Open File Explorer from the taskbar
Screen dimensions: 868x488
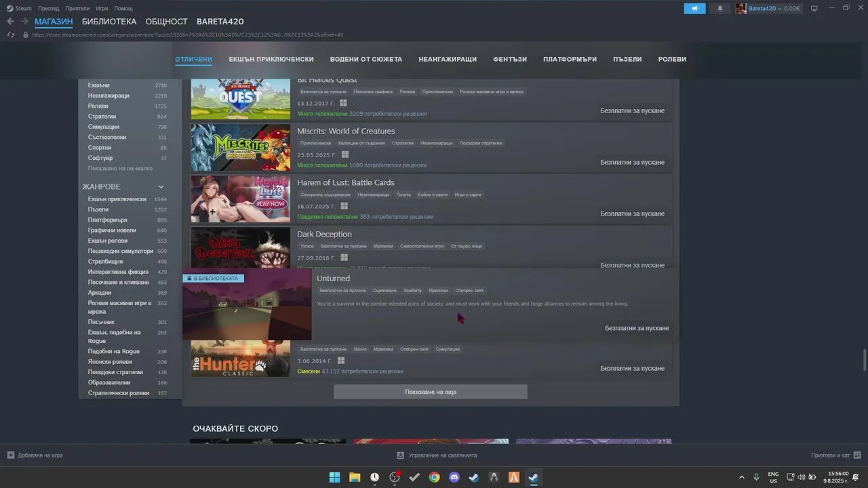(x=355, y=477)
